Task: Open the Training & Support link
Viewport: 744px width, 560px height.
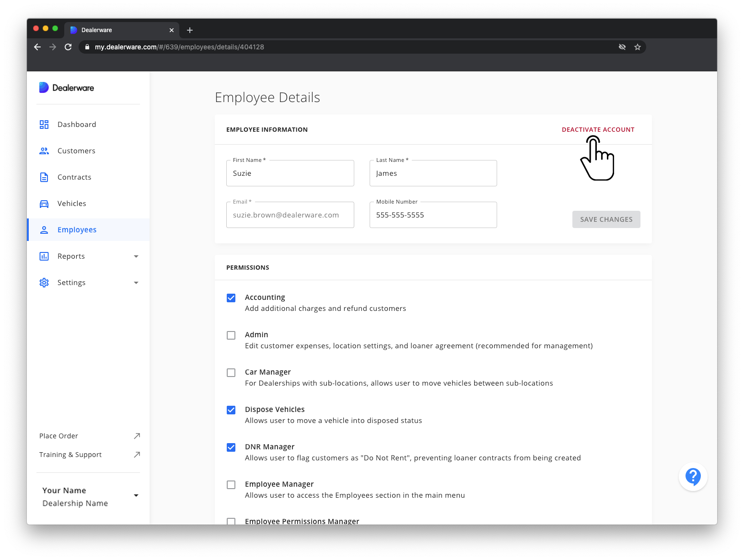Action: coord(70,454)
